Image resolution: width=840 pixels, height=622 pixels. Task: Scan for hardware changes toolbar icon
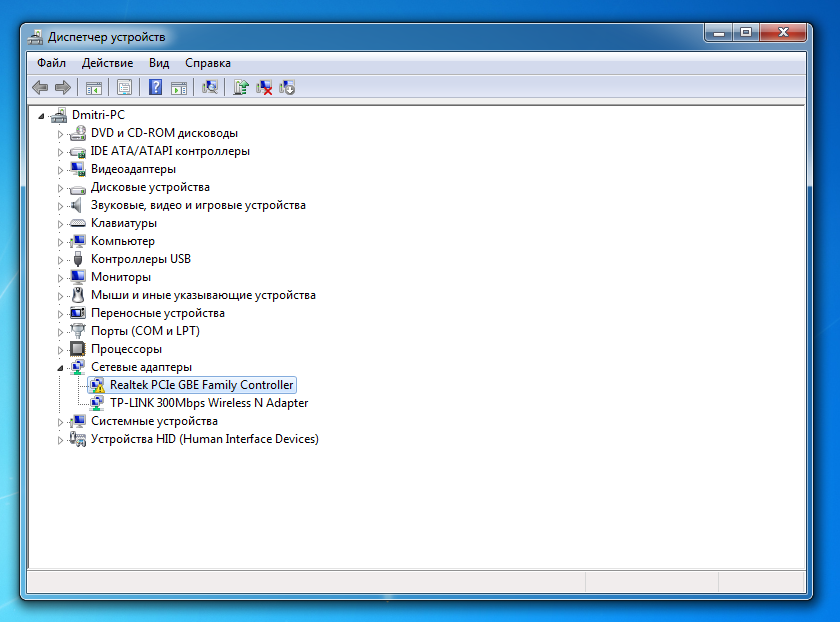tap(209, 87)
